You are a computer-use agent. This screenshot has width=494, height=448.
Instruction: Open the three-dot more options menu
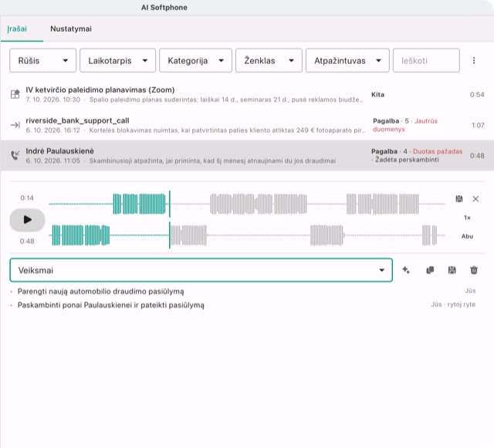[474, 60]
